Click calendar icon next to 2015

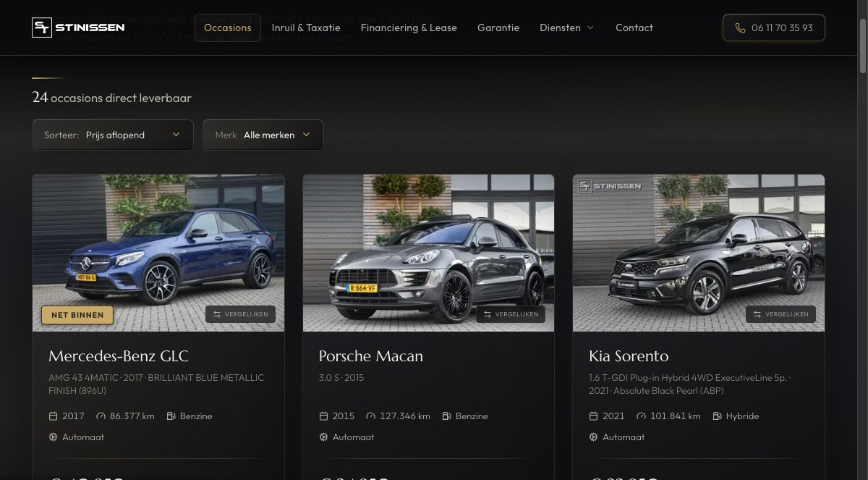323,416
